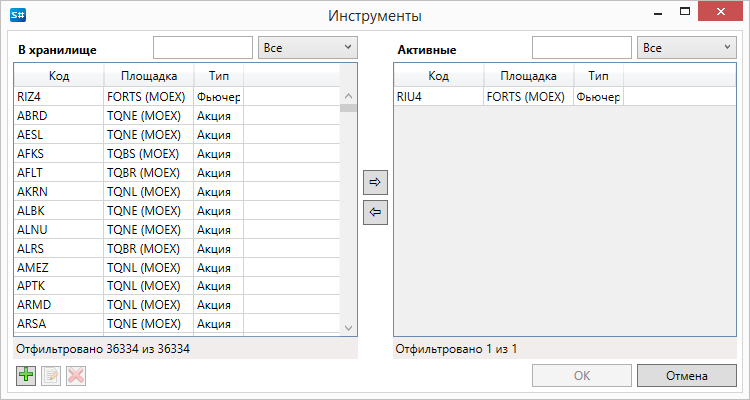This screenshot has height=400, width=750.
Task: Click the edit instrument icon
Action: (51, 376)
